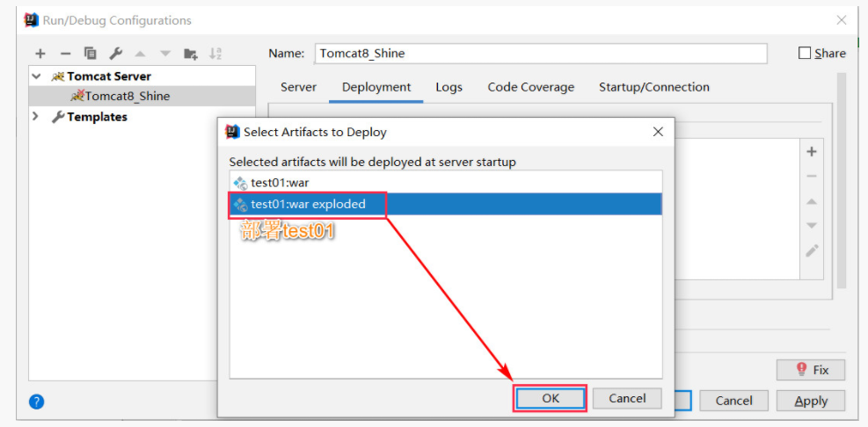Toggle the Share checkbox

pos(805,53)
